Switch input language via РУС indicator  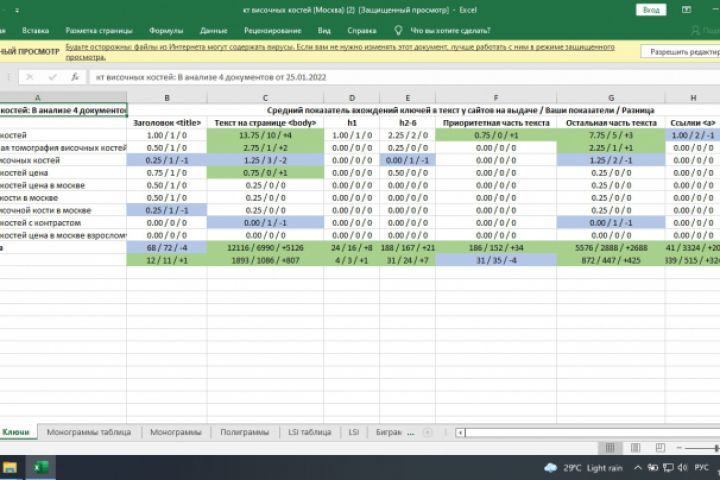click(701, 468)
